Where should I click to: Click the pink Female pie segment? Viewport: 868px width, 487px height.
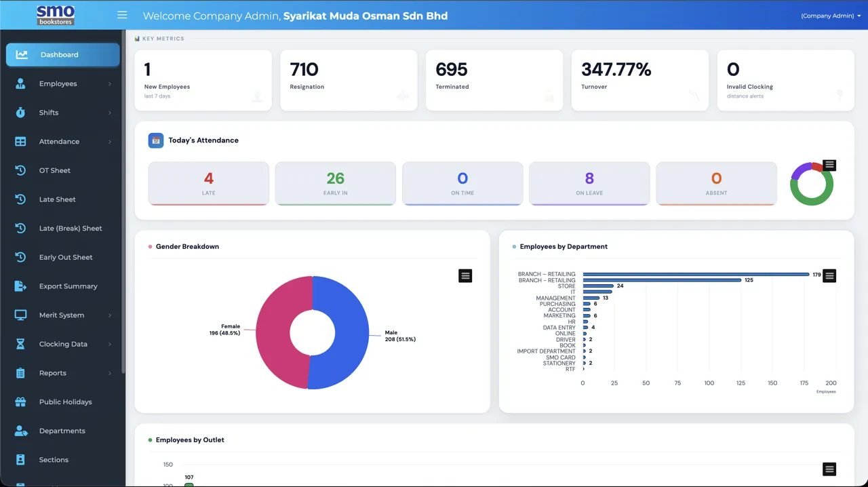click(273, 332)
